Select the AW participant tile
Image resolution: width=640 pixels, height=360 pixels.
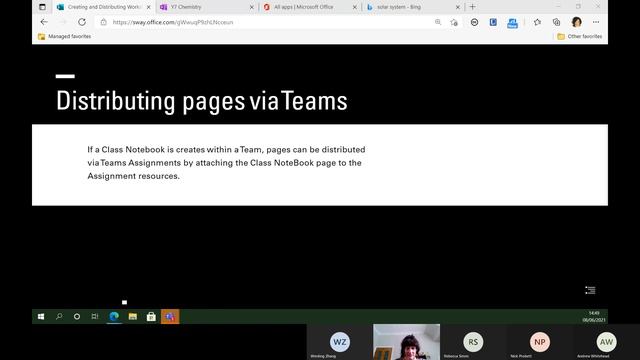(x=607, y=342)
